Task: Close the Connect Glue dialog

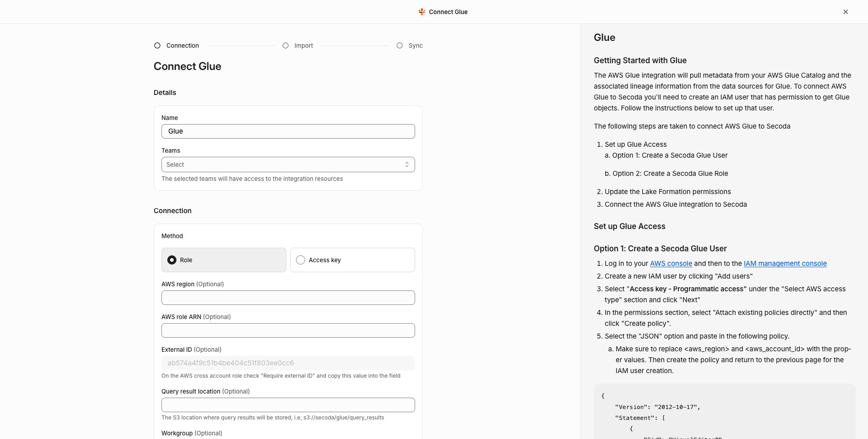Action: pyautogui.click(x=845, y=12)
